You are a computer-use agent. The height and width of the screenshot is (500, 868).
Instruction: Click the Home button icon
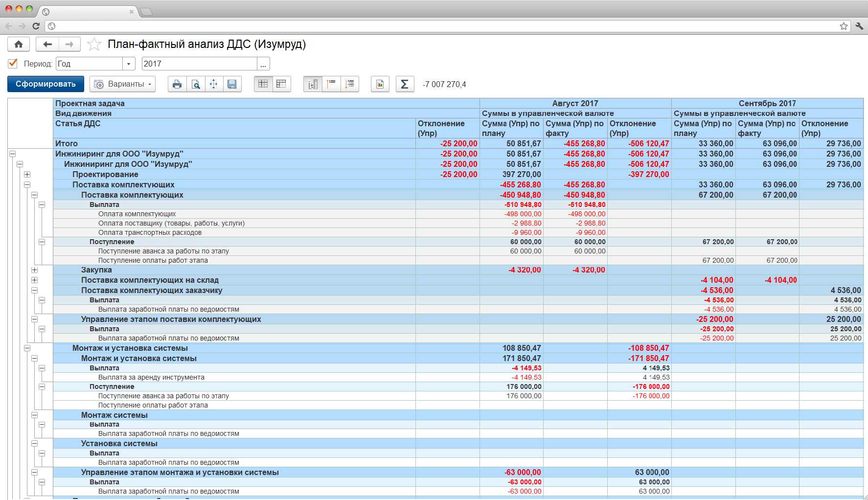pyautogui.click(x=19, y=45)
